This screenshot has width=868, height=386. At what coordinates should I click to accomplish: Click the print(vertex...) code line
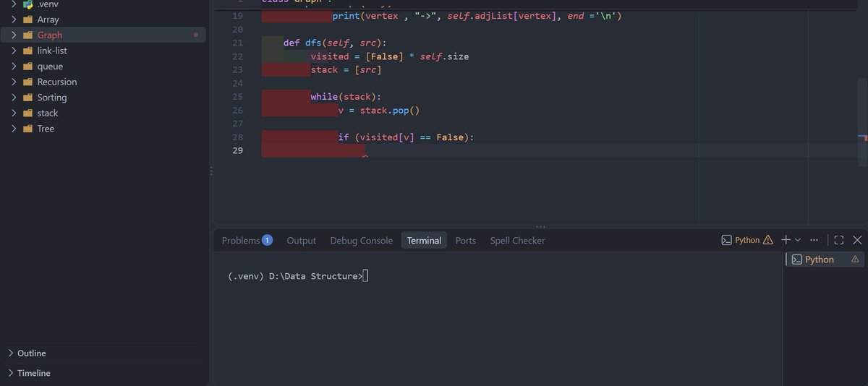(477, 16)
